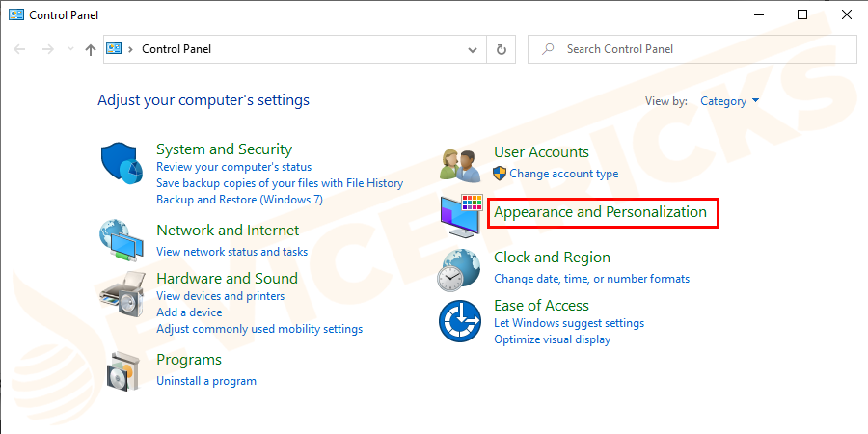The height and width of the screenshot is (434, 868).
Task: Click Optimize visual display link
Action: pyautogui.click(x=552, y=339)
